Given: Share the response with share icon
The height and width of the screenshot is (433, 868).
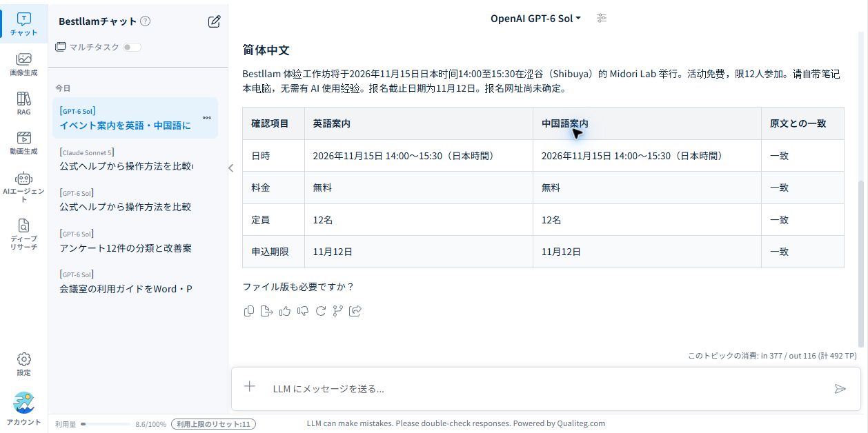Looking at the screenshot, I should tap(355, 311).
